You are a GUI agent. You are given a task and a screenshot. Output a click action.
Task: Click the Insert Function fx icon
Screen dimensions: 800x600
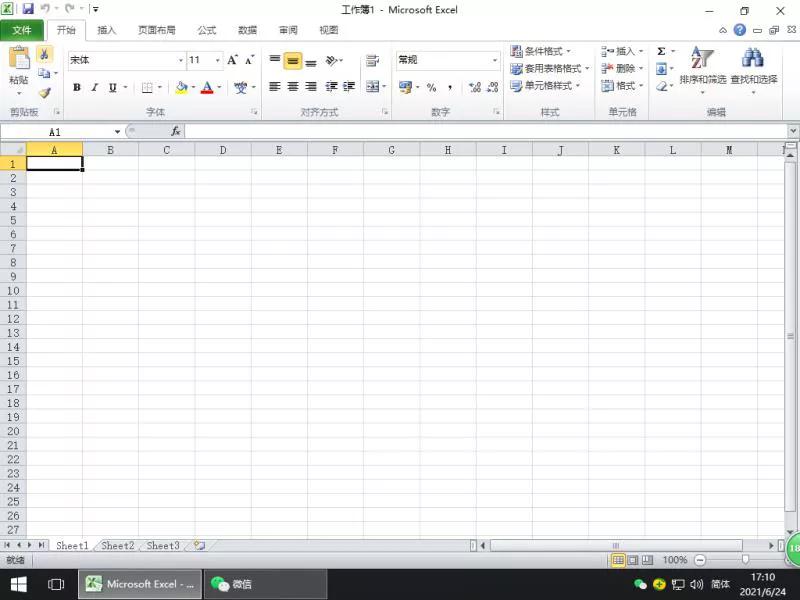(x=176, y=132)
